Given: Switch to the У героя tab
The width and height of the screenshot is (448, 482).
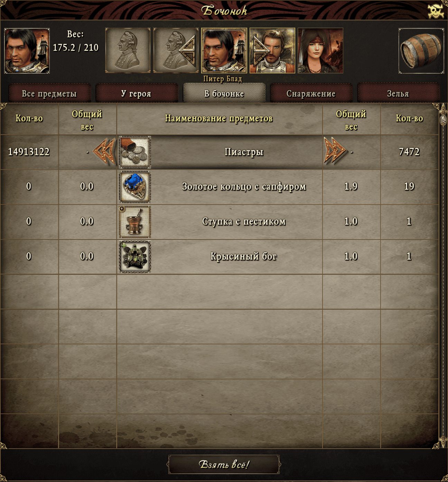Looking at the screenshot, I should coord(137,93).
